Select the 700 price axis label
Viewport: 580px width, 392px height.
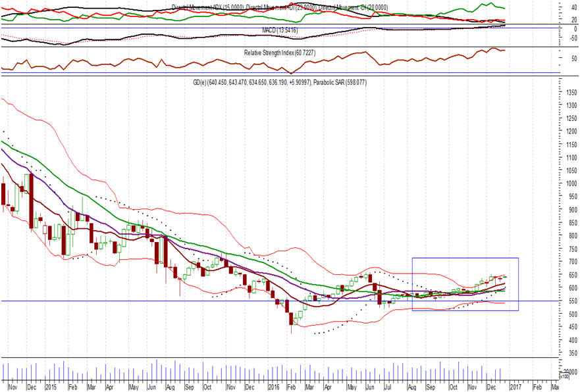[573, 262]
